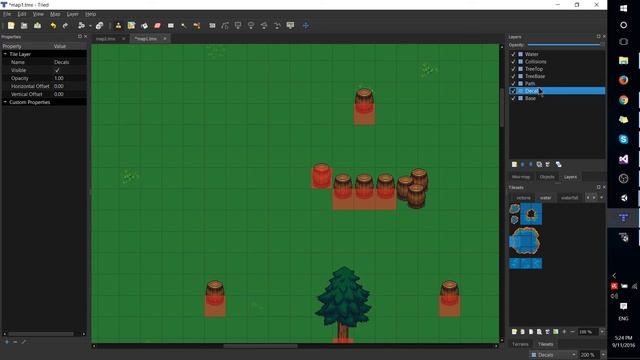Open the Layer menu
The height and width of the screenshot is (360, 640).
tap(72, 14)
